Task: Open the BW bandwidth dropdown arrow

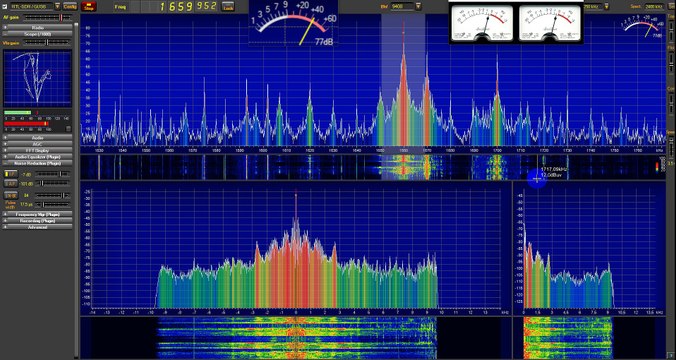Action: point(418,6)
